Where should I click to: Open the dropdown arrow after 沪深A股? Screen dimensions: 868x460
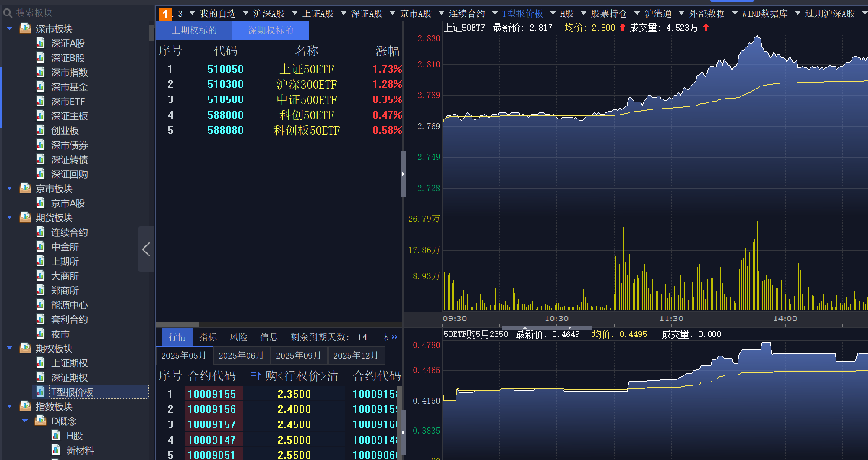(x=294, y=13)
